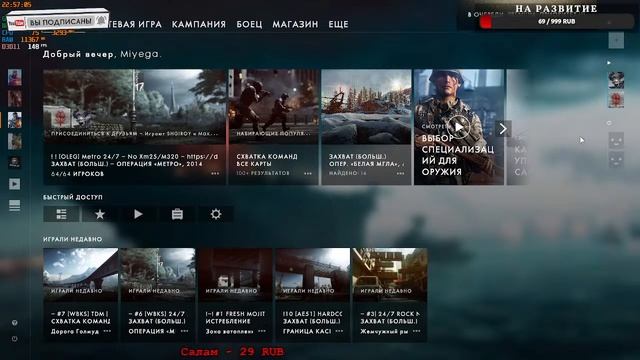
Task: Click the plus button in right panel
Action: coord(616,40)
